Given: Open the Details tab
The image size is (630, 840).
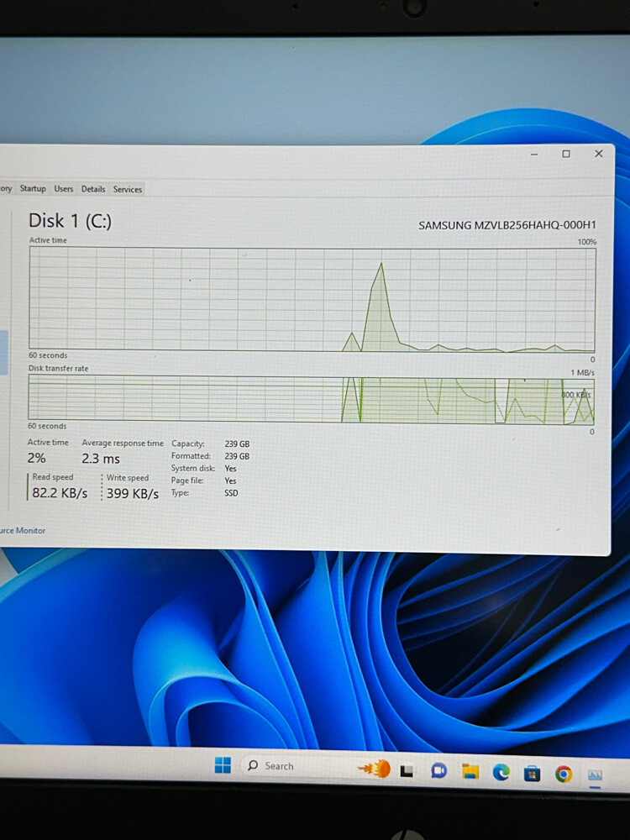Looking at the screenshot, I should click(x=93, y=189).
